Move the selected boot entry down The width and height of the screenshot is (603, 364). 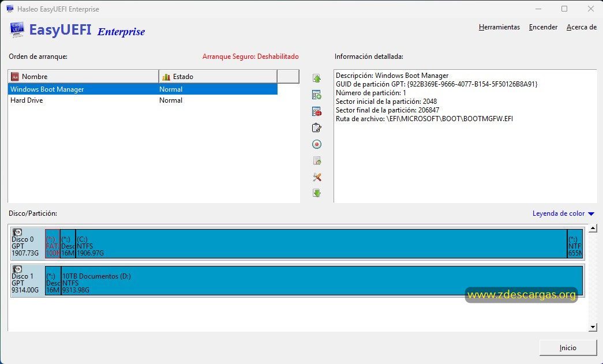[316, 193]
